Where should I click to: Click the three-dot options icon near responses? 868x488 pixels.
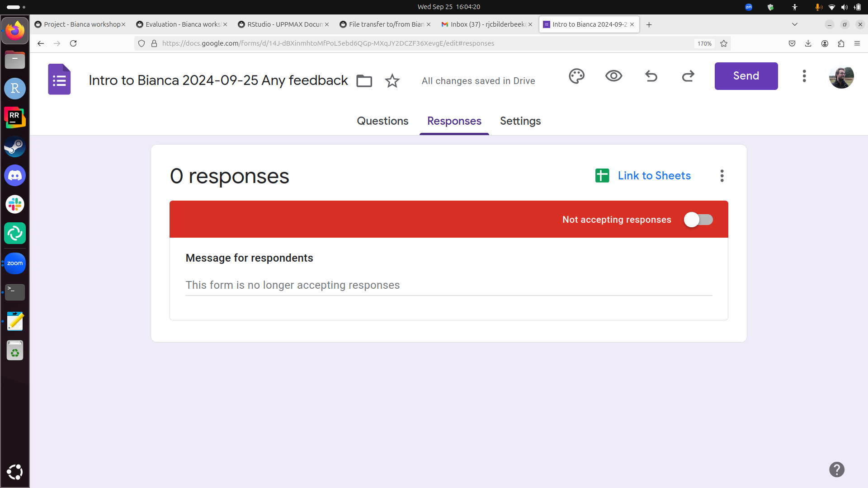coord(722,175)
